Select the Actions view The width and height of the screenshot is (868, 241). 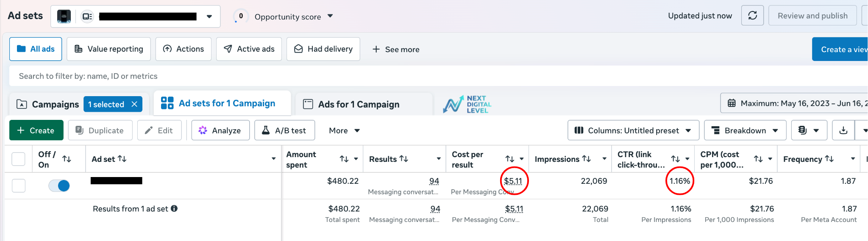tap(184, 49)
